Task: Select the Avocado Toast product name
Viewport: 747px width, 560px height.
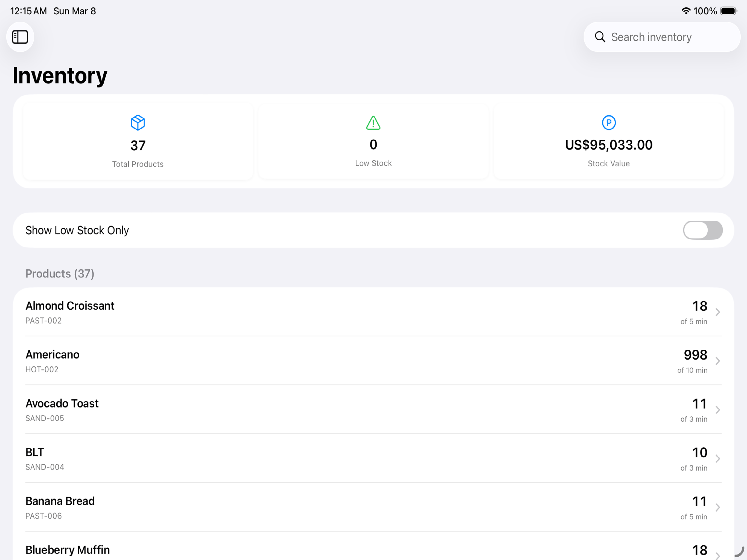Action: pos(62,403)
